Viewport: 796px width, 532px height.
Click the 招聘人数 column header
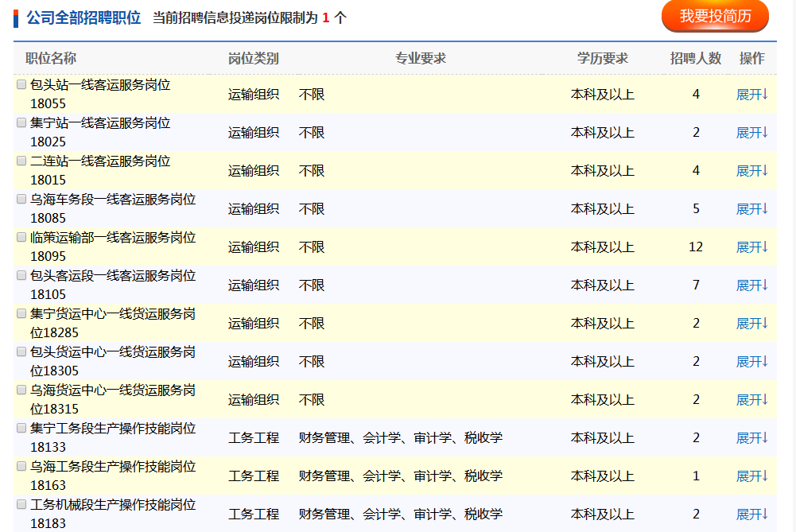pos(695,58)
